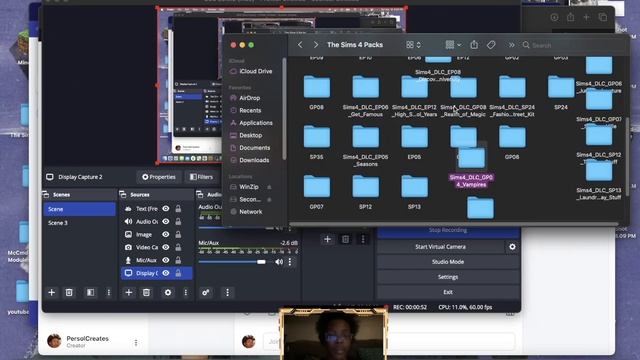Enable Studio Mode in OBS
Screen dimensions: 640x360
[x=448, y=262]
